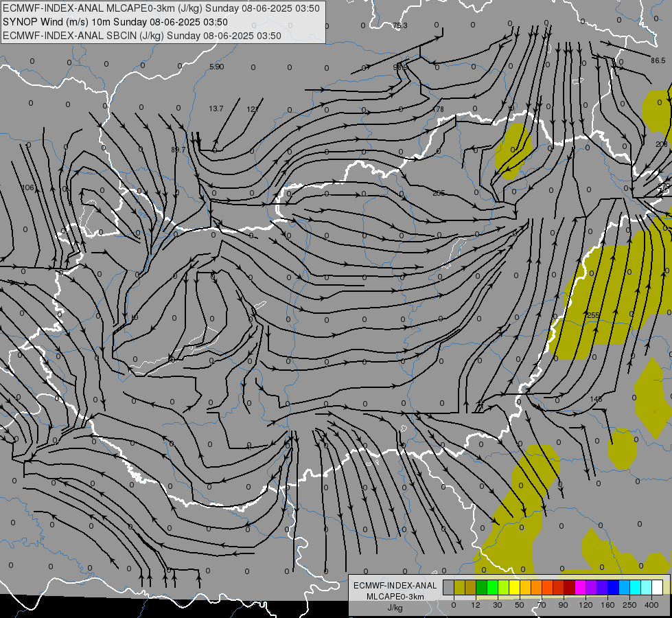Click the legend tick label '400'
The image size is (672, 618).
[x=651, y=605]
